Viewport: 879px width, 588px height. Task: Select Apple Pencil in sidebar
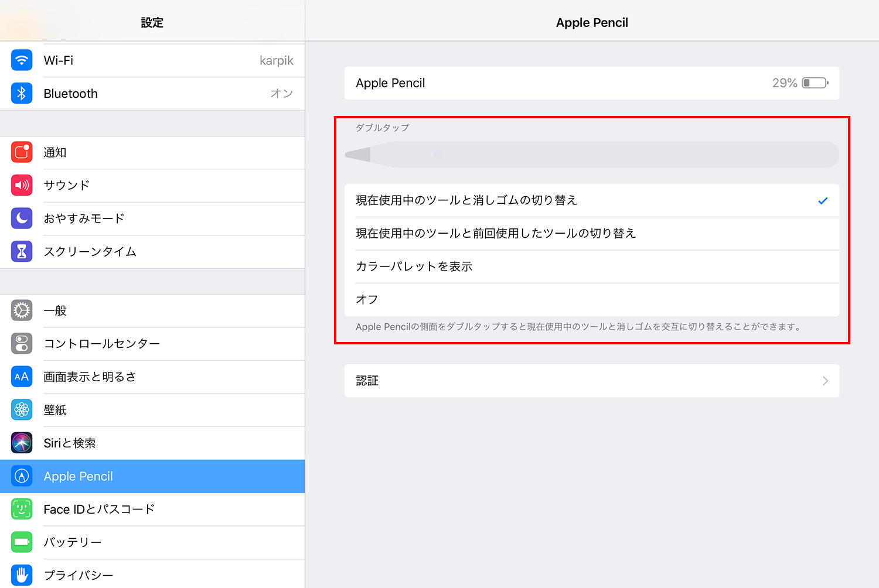(152, 476)
